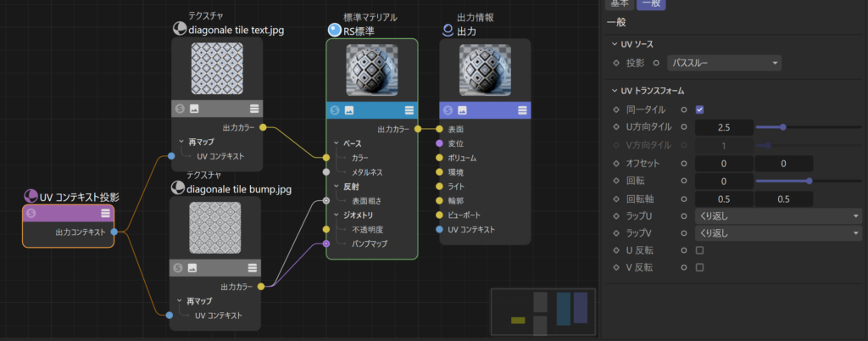
Task: Collapse the ベース group in RS標準 node
Action: click(x=336, y=143)
